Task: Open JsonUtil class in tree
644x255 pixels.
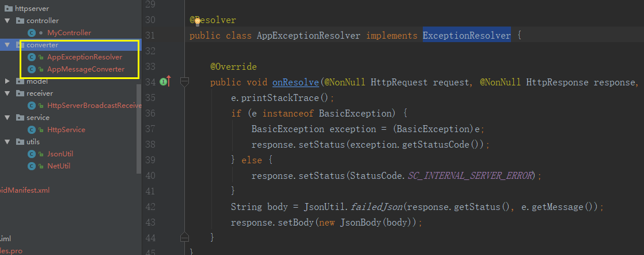Action: 60,154
